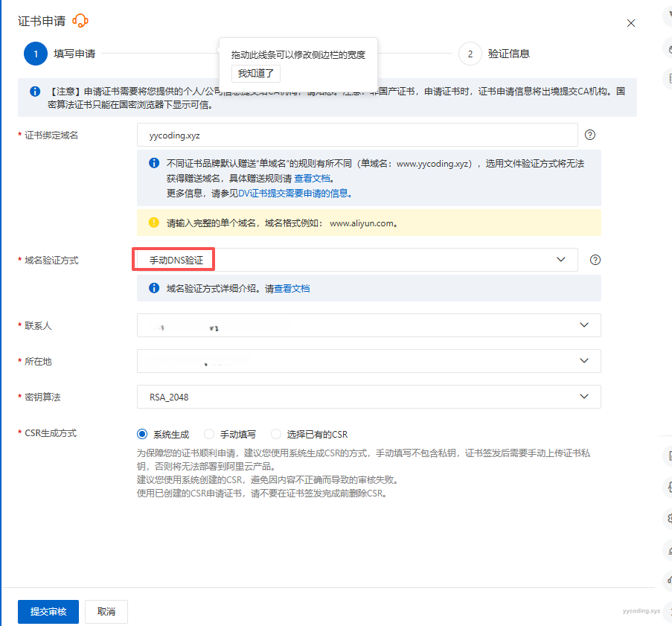The height and width of the screenshot is (626, 672).
Task: Open 查看文档 link in the free-domain notice
Action: (x=313, y=179)
